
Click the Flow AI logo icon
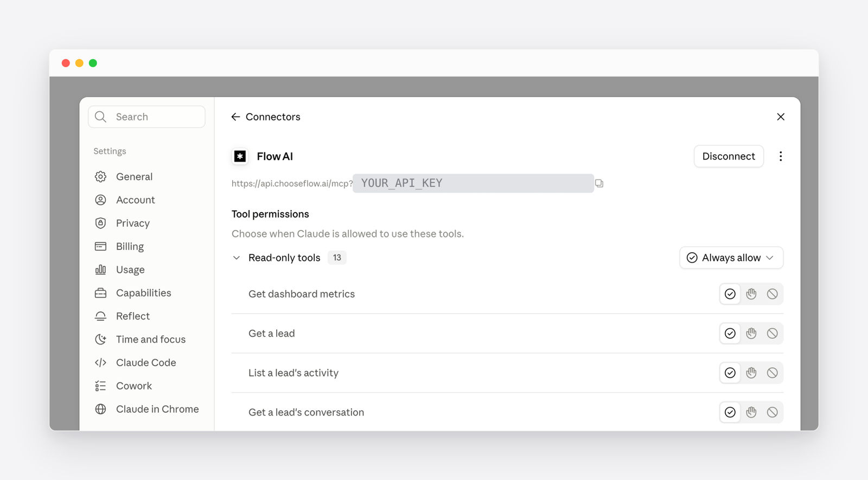pyautogui.click(x=240, y=156)
